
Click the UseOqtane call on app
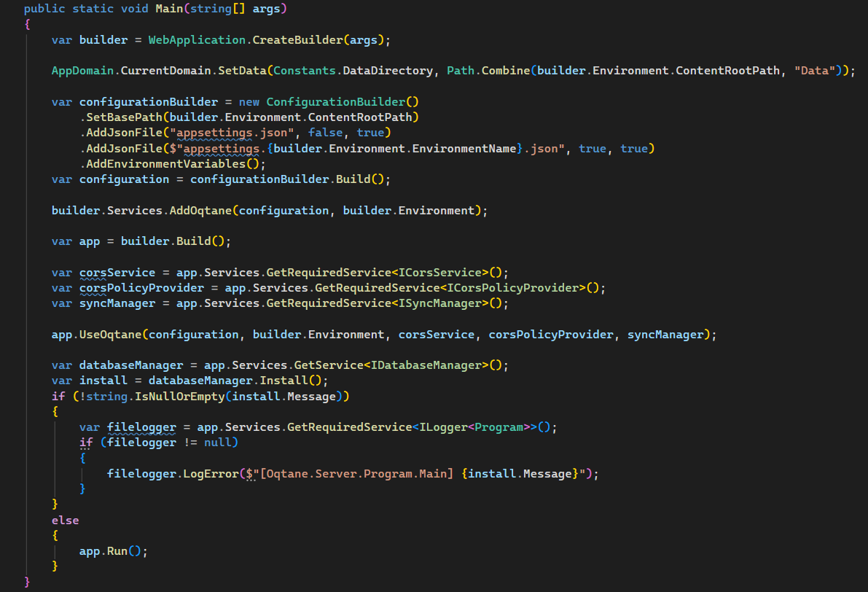click(112, 334)
